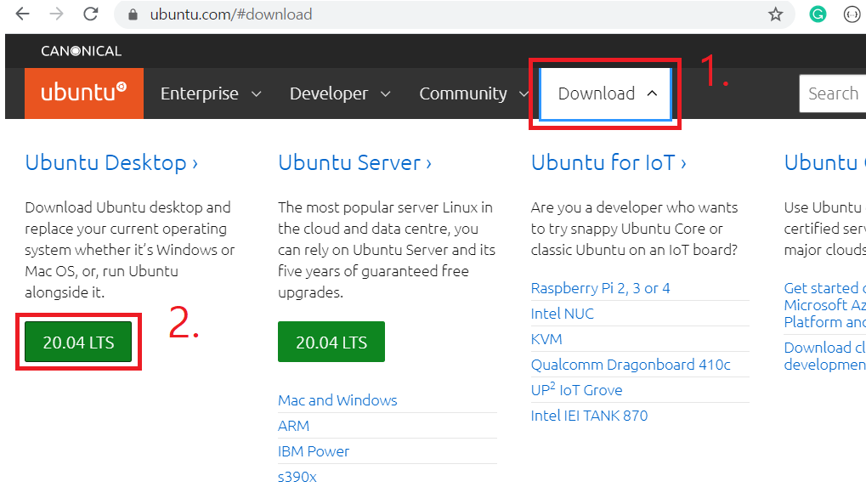Open the Qualcomm Dragonboard 410c link

[631, 365]
